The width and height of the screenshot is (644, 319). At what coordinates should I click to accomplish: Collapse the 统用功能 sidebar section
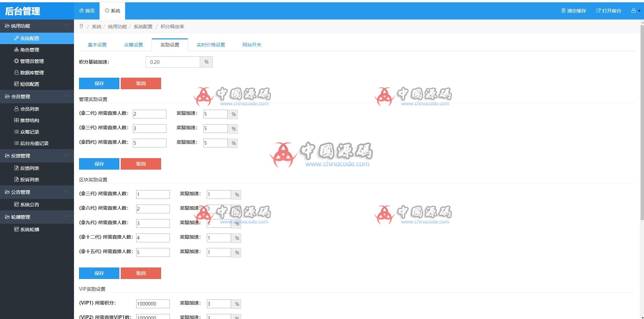(67, 26)
